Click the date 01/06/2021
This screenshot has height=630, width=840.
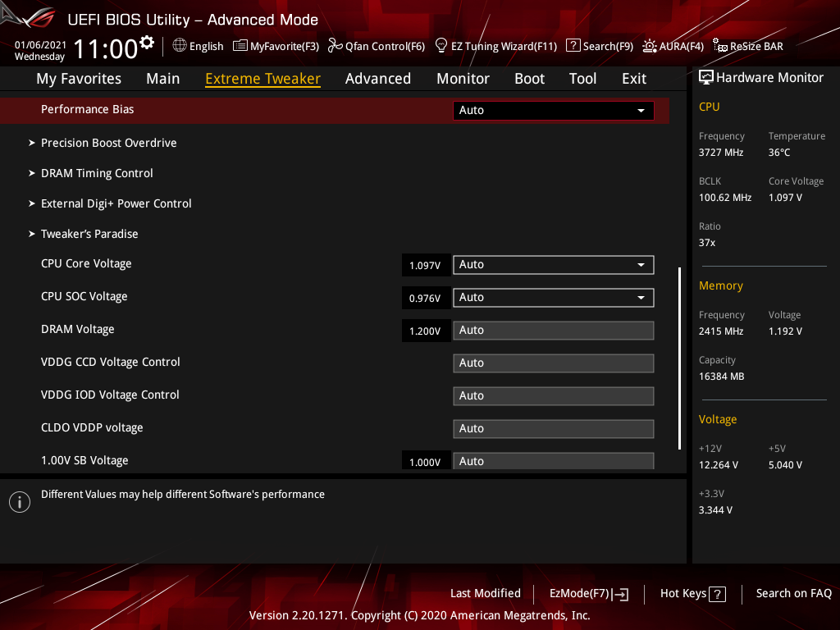40,45
